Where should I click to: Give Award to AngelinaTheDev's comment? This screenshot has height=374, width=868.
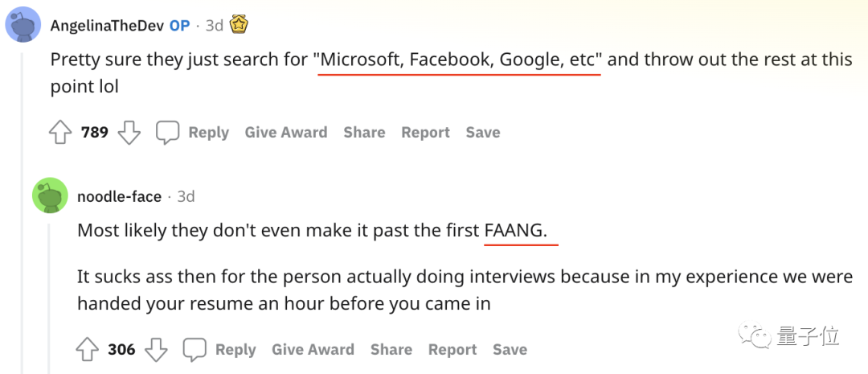point(285,133)
